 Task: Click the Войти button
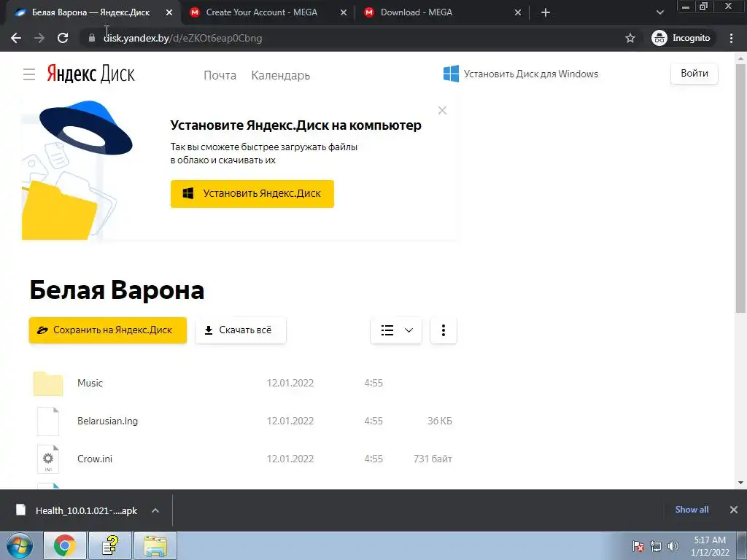tap(694, 74)
